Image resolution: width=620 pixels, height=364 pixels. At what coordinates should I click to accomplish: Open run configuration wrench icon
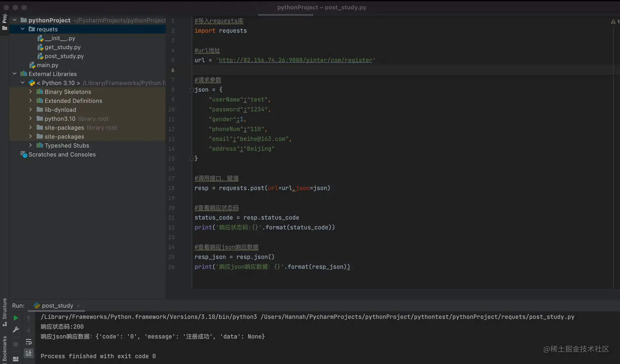click(x=16, y=330)
